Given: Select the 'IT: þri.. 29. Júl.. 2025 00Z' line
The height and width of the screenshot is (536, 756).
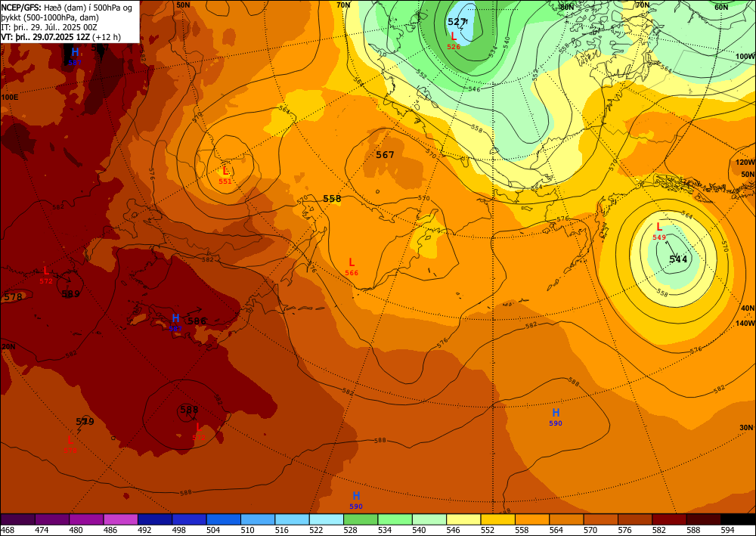Looking at the screenshot, I should pyautogui.click(x=50, y=27).
